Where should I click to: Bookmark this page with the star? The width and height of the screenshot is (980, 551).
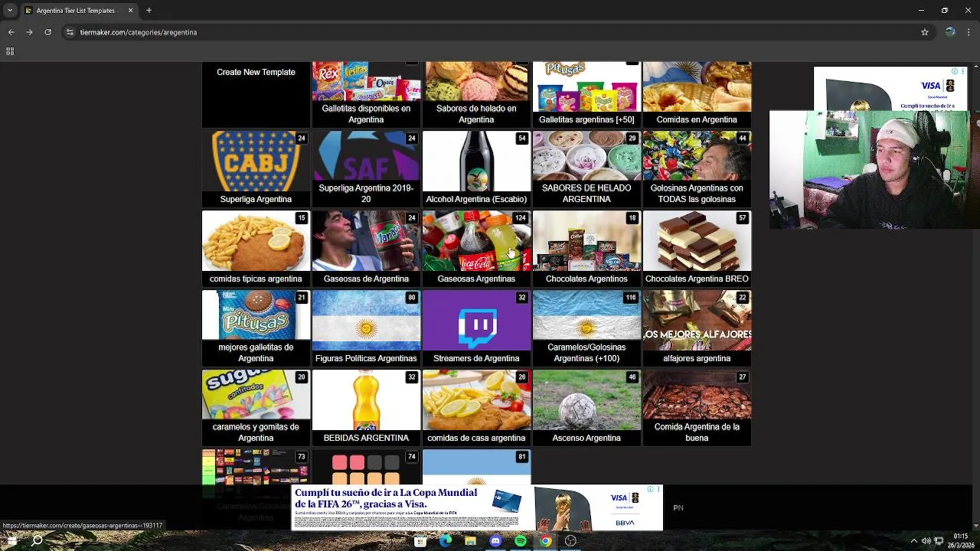[925, 32]
